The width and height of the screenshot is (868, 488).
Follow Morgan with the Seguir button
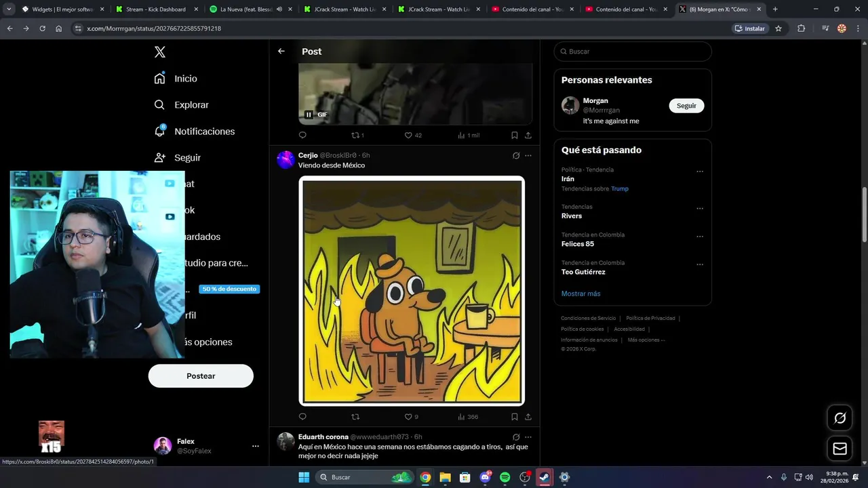(686, 106)
